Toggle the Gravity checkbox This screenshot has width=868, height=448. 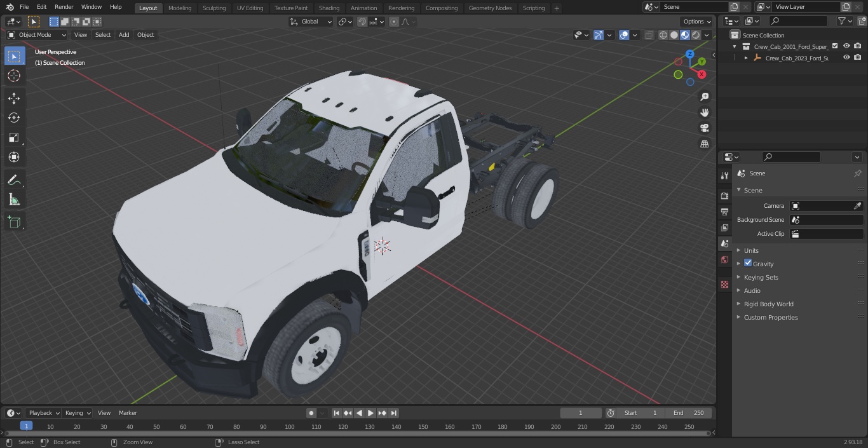tap(748, 263)
